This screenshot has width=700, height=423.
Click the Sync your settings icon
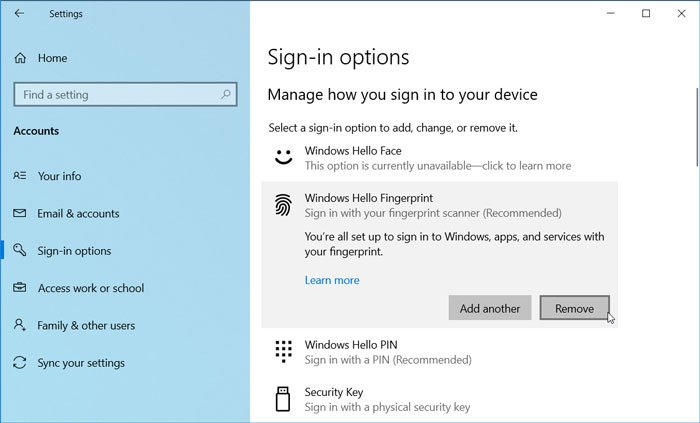(x=20, y=363)
